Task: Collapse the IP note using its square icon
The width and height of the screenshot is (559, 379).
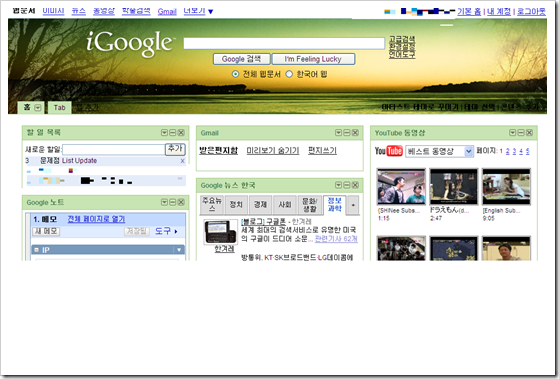Action: (36, 250)
